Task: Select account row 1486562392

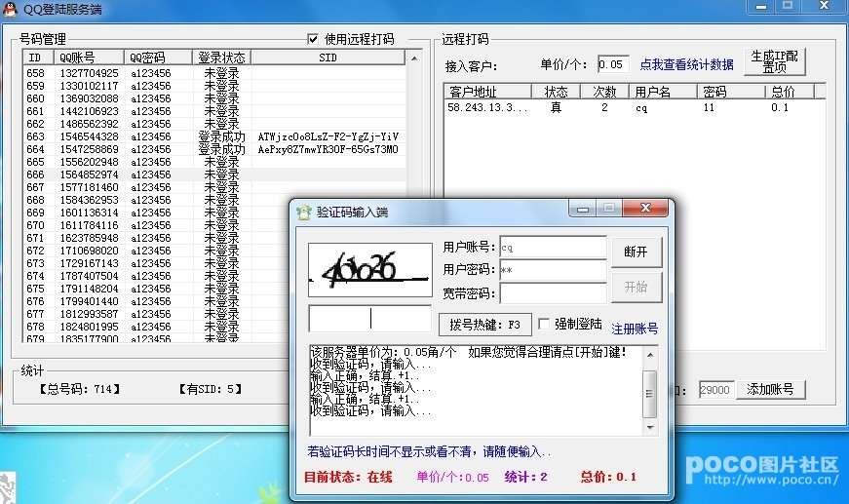Action: click(x=214, y=124)
